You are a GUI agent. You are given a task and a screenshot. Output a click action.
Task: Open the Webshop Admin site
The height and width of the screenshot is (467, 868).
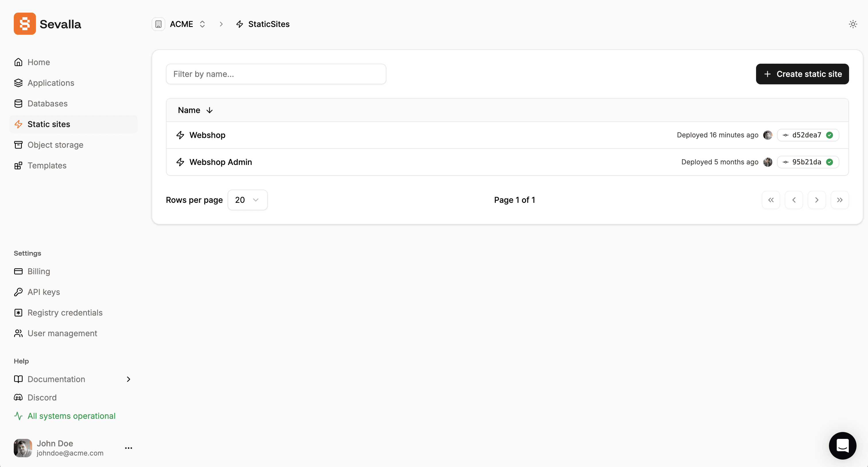pyautogui.click(x=221, y=162)
